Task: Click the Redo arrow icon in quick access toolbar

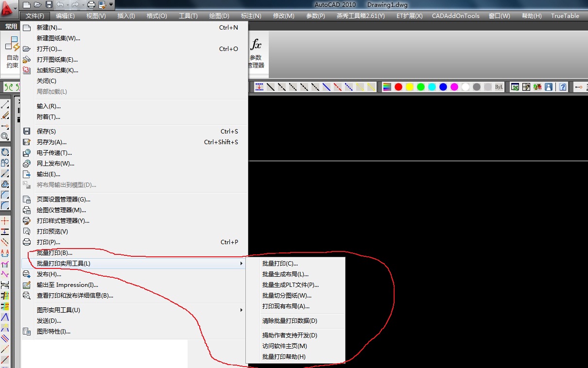Action: tap(76, 5)
